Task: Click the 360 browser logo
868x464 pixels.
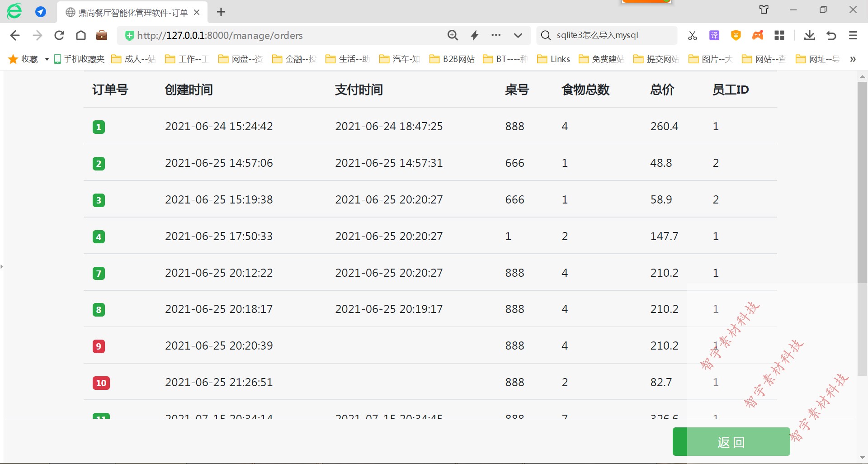Action: pos(14,11)
